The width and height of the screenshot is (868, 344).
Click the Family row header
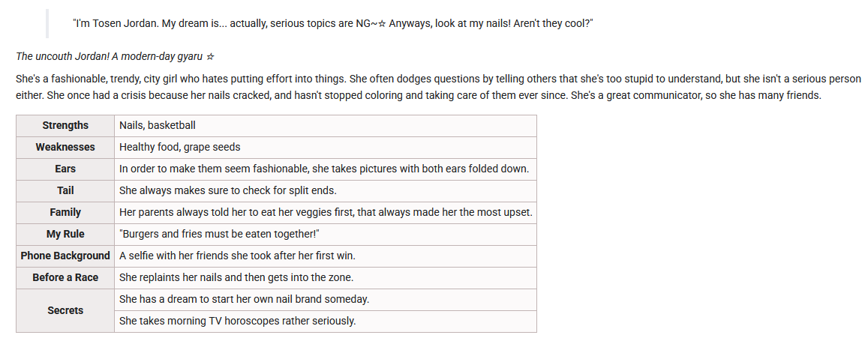[x=65, y=212]
